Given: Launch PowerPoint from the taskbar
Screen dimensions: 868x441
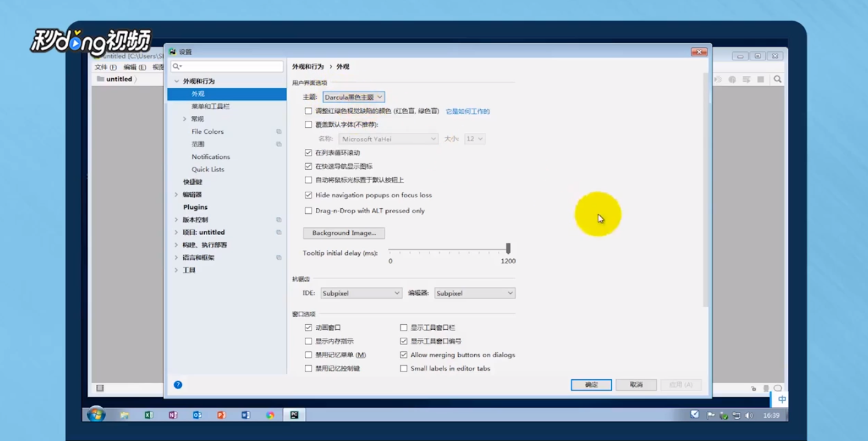Looking at the screenshot, I should coord(221,415).
